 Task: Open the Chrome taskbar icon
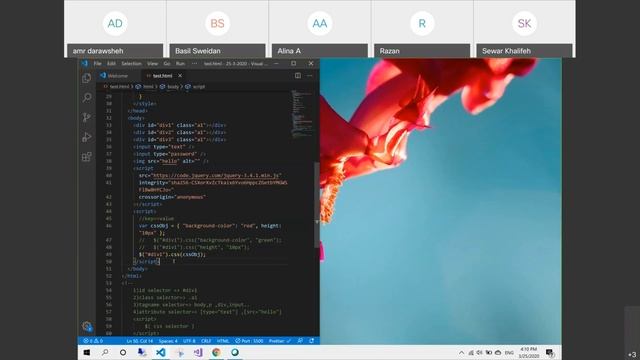coord(216,352)
